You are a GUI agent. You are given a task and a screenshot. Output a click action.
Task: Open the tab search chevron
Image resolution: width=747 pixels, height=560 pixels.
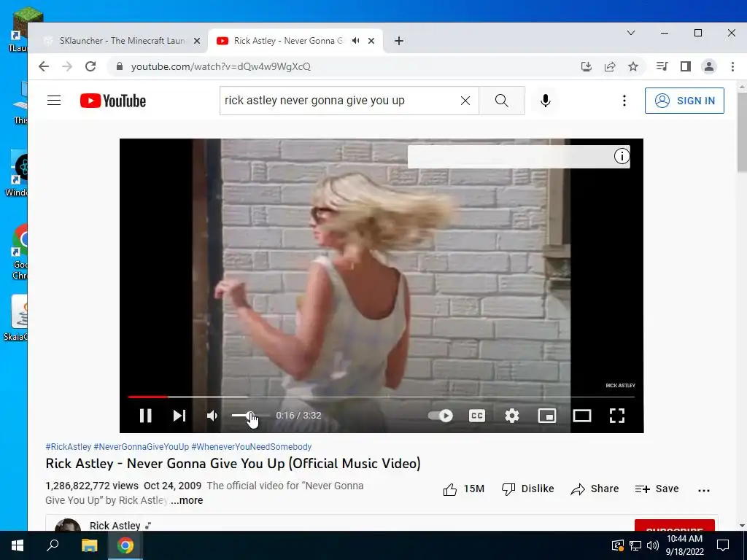tap(631, 33)
